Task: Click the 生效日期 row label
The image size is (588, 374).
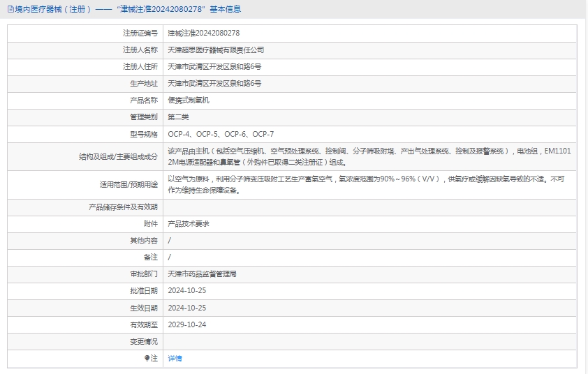Action: point(144,308)
